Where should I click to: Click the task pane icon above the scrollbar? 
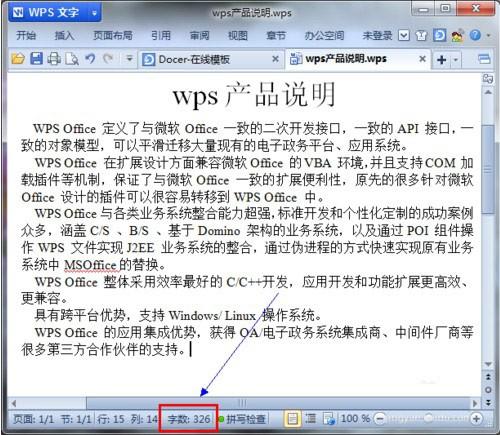click(488, 79)
